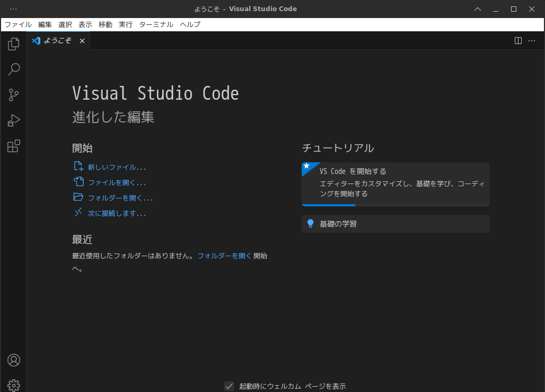Click the エディターをカスタマイズし description text
The image size is (545, 392).
point(402,188)
